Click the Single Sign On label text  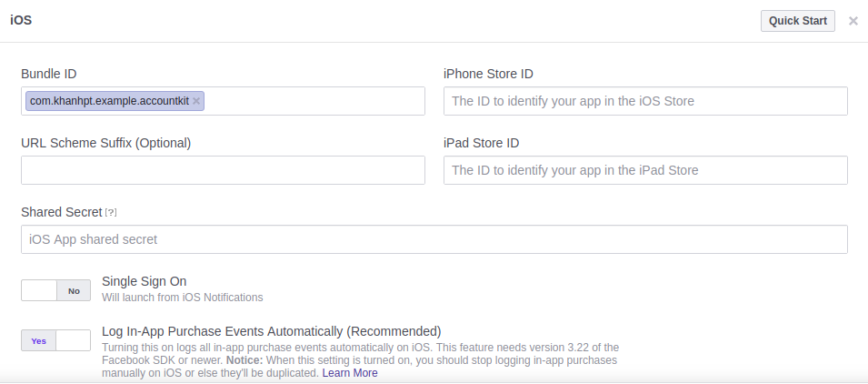tap(144, 281)
